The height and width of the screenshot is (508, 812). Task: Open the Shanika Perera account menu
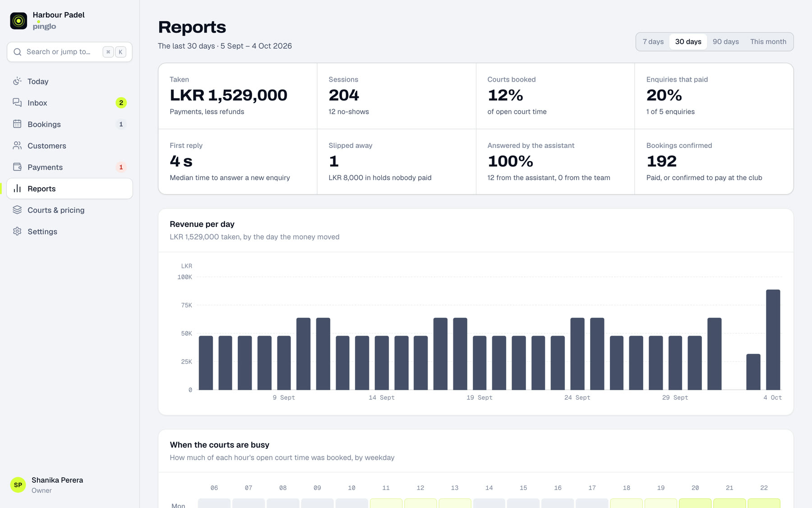pos(69,485)
